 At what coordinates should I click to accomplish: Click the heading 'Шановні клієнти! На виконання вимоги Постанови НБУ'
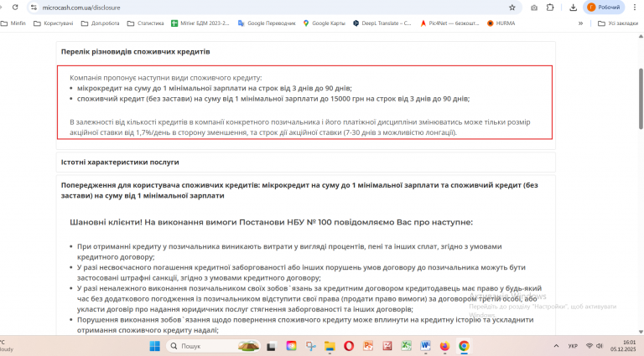click(x=271, y=222)
